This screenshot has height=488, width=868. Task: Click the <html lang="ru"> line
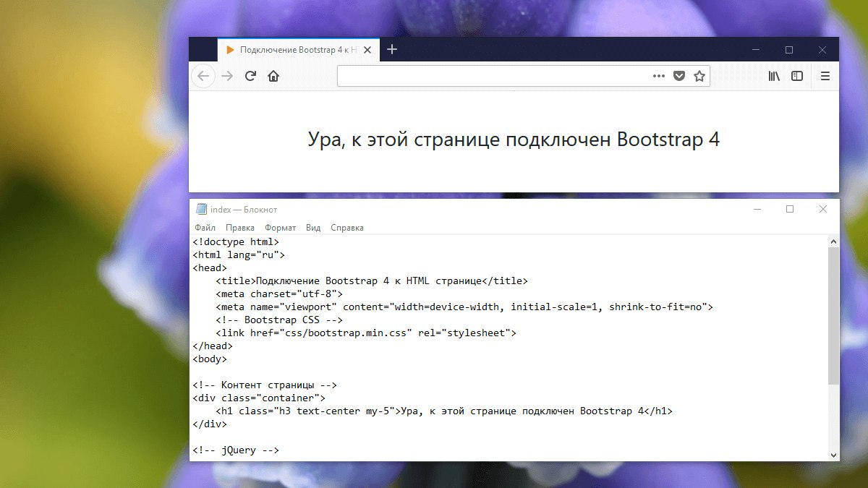pos(239,255)
